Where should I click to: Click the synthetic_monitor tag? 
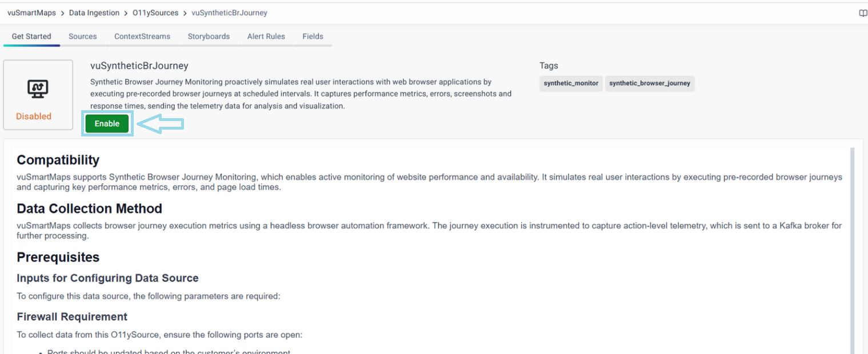(x=571, y=83)
